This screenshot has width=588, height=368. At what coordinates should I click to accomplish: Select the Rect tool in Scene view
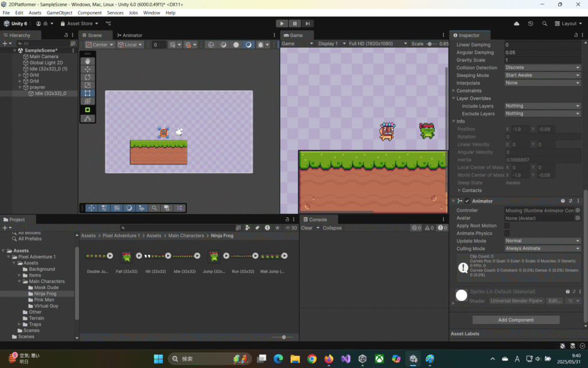[87, 93]
